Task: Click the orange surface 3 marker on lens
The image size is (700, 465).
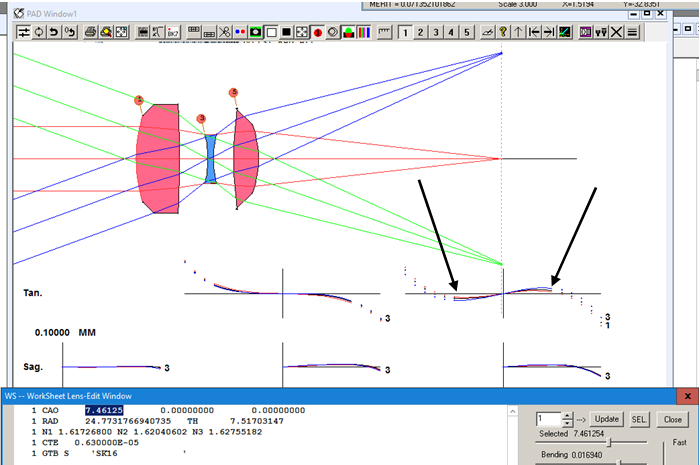Action: [201, 118]
